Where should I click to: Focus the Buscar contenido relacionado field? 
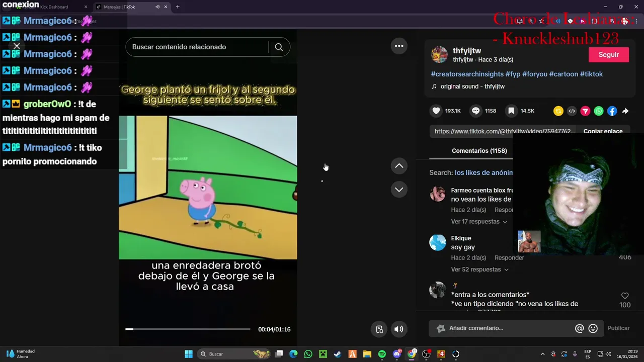[197, 47]
